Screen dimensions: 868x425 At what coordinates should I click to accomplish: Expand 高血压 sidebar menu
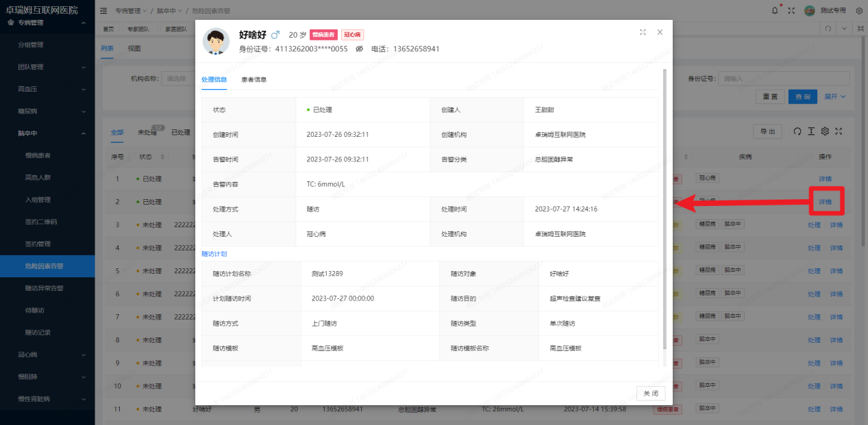[x=47, y=89]
